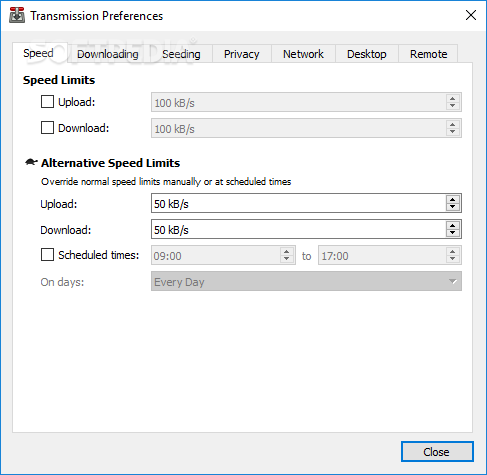Screen dimensions: 487x475
Task: Click the Speed Limits heading text
Action: 59,80
